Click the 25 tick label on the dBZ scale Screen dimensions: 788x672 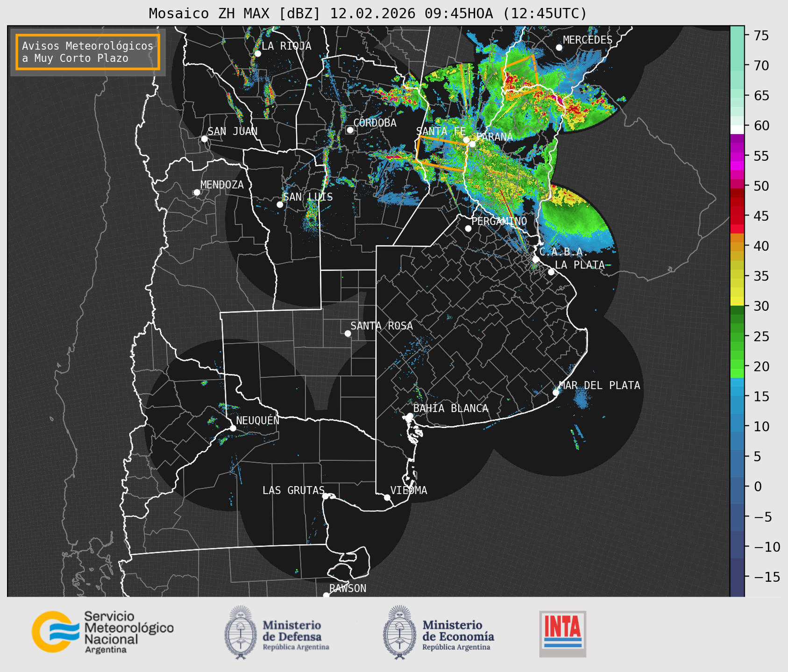pyautogui.click(x=760, y=336)
